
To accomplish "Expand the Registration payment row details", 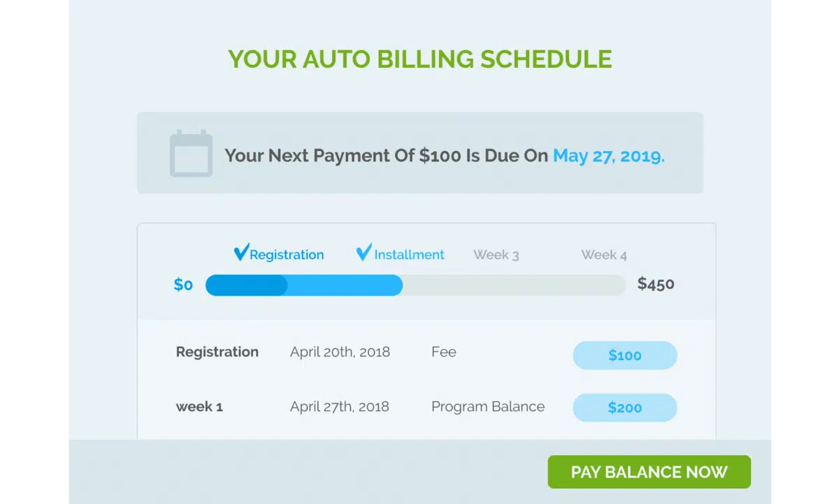I will pyautogui.click(x=217, y=352).
